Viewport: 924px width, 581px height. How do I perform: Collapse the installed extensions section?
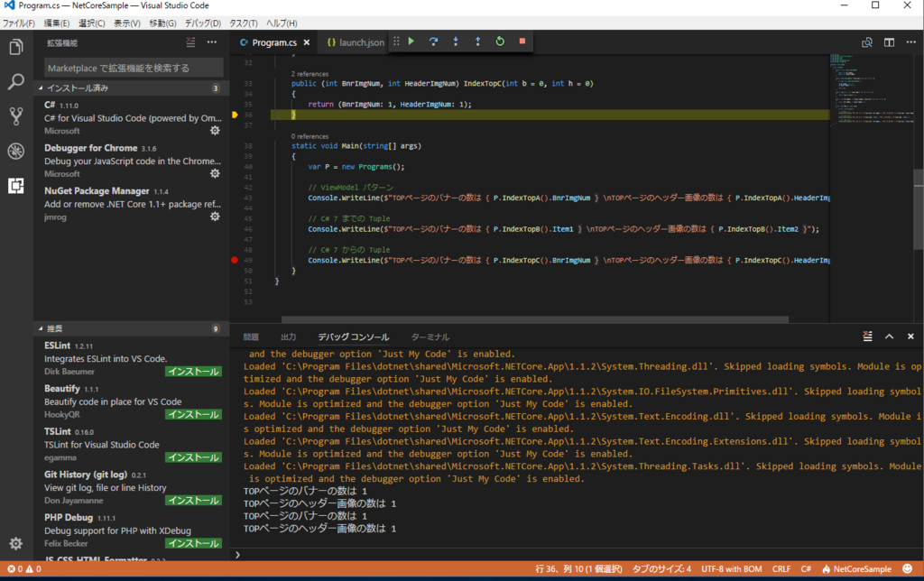(130, 88)
